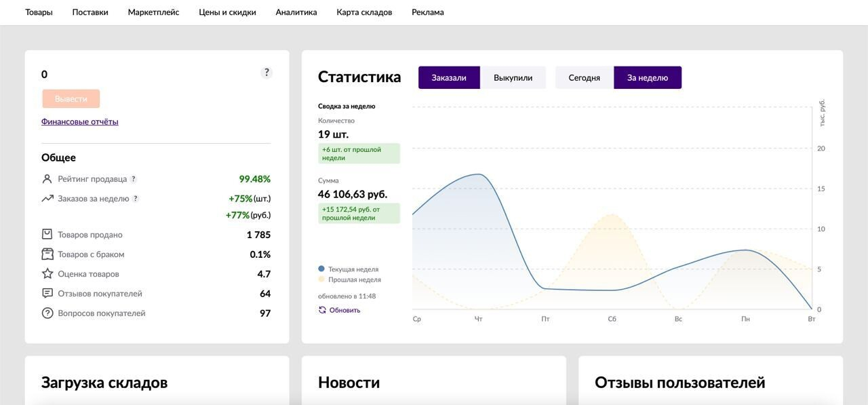Click the Текущая неделя blue legend dot

321,269
